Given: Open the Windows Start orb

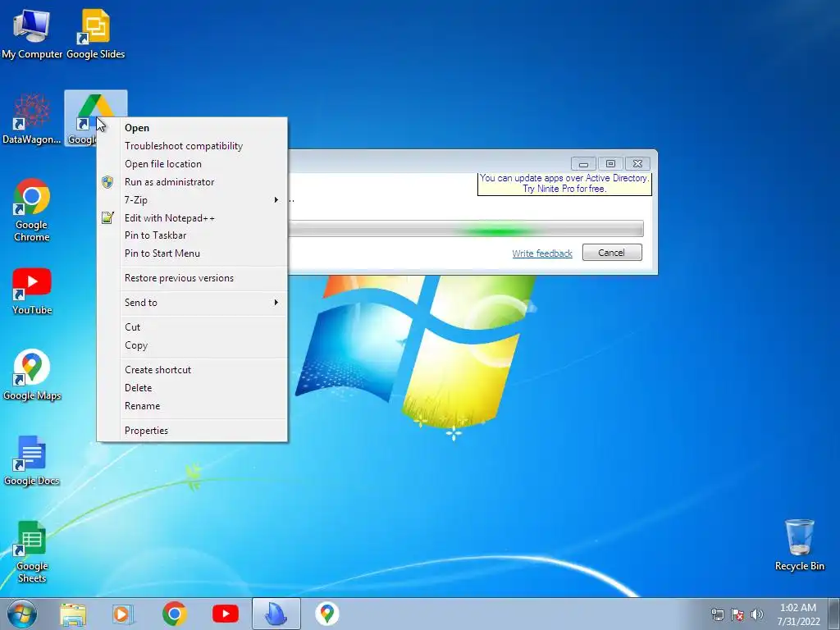Looking at the screenshot, I should click(22, 614).
